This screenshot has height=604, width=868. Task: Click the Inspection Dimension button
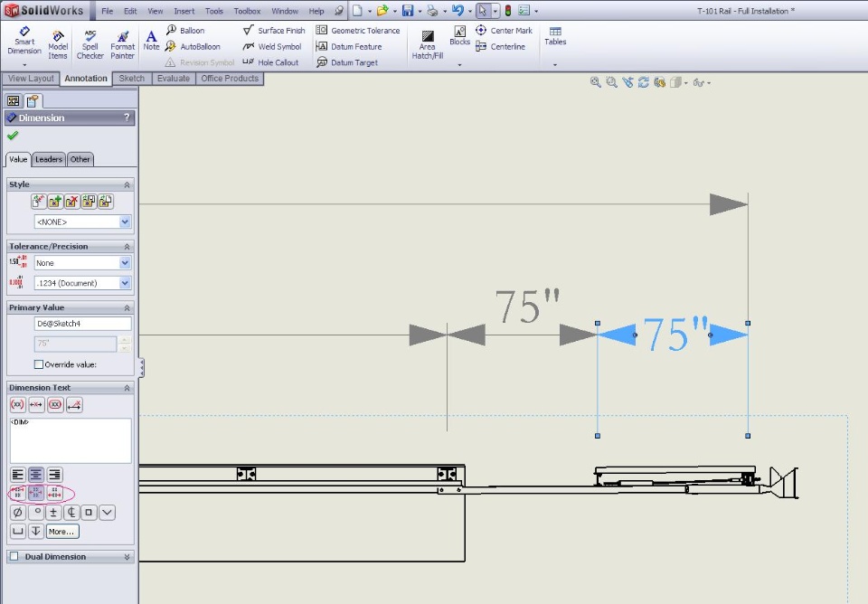click(55, 405)
